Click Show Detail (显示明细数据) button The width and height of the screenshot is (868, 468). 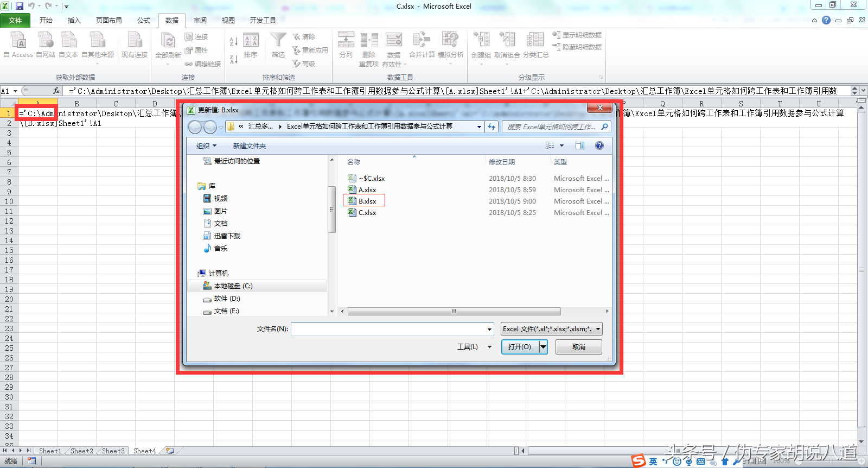tap(577, 35)
